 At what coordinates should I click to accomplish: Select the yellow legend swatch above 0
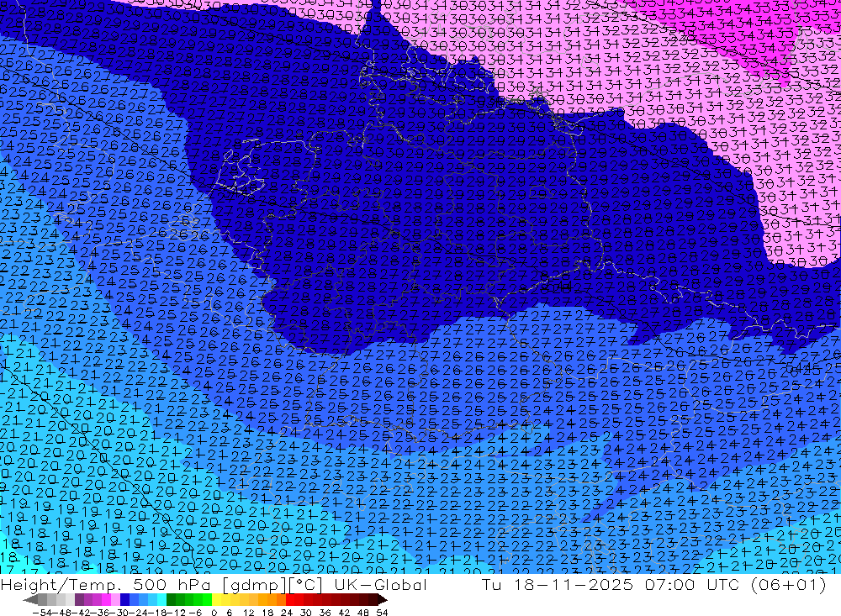(x=217, y=599)
